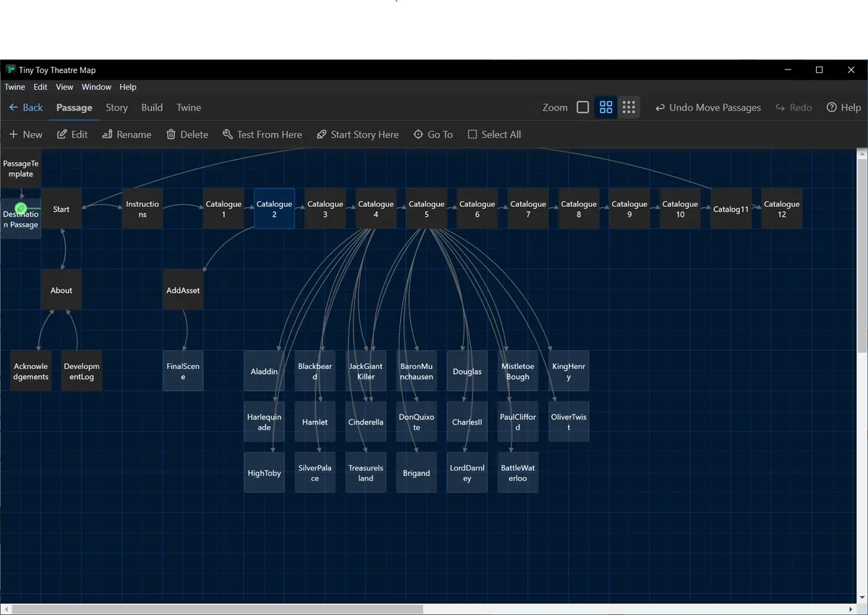This screenshot has width=868, height=615.
Task: Select the Catalogue 5 passage card
Action: (x=426, y=209)
